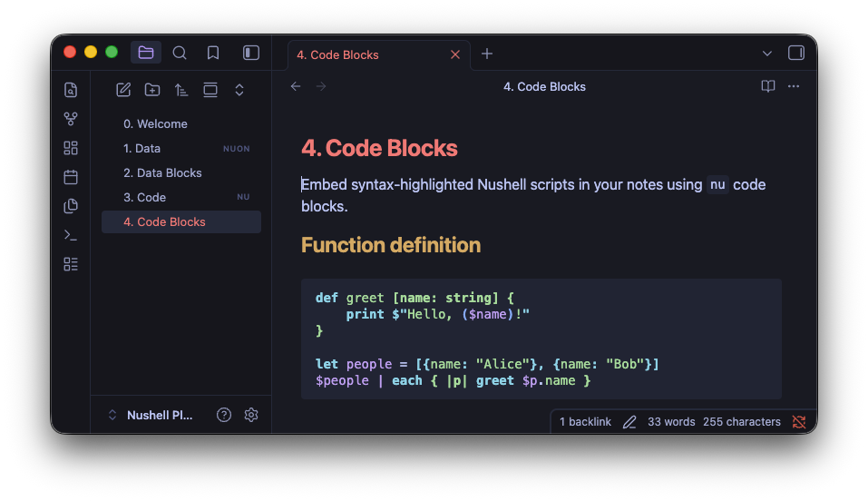Open daily note calendar icon
868x501 pixels.
(71, 177)
